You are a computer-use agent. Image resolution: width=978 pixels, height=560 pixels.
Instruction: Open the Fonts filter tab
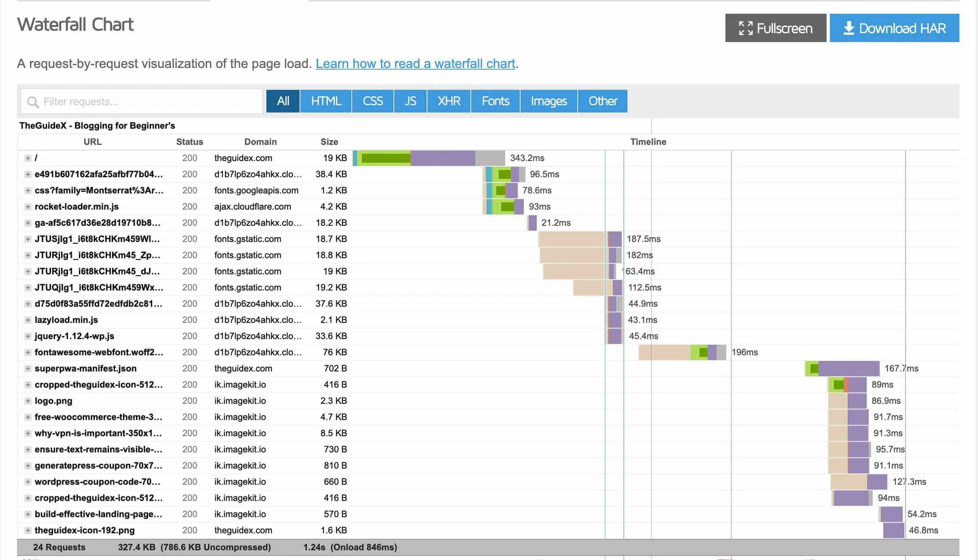pyautogui.click(x=495, y=101)
